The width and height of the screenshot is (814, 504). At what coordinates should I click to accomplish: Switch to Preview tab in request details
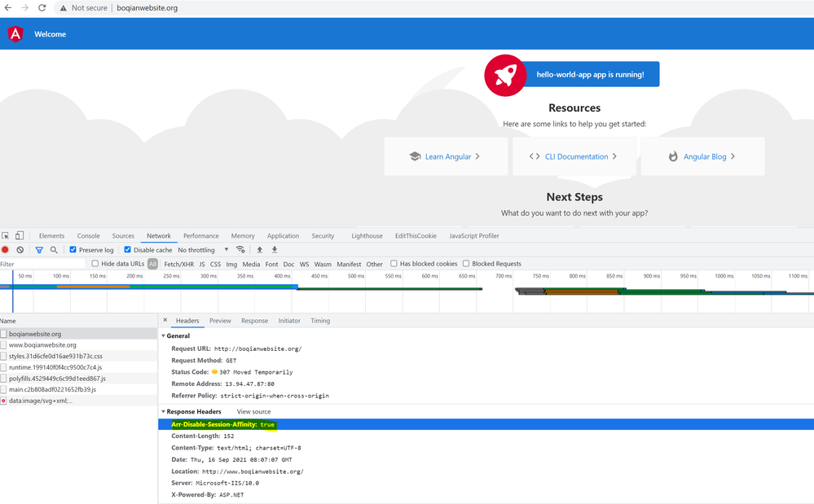(220, 321)
